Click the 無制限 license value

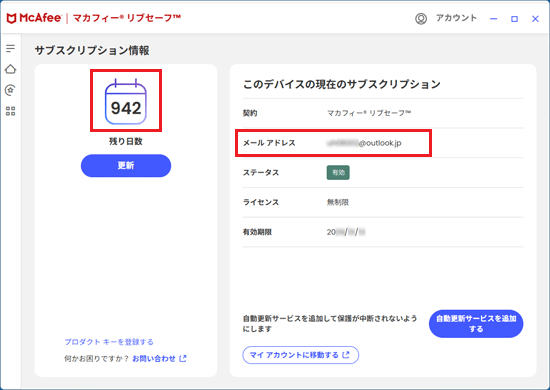pyautogui.click(x=338, y=202)
